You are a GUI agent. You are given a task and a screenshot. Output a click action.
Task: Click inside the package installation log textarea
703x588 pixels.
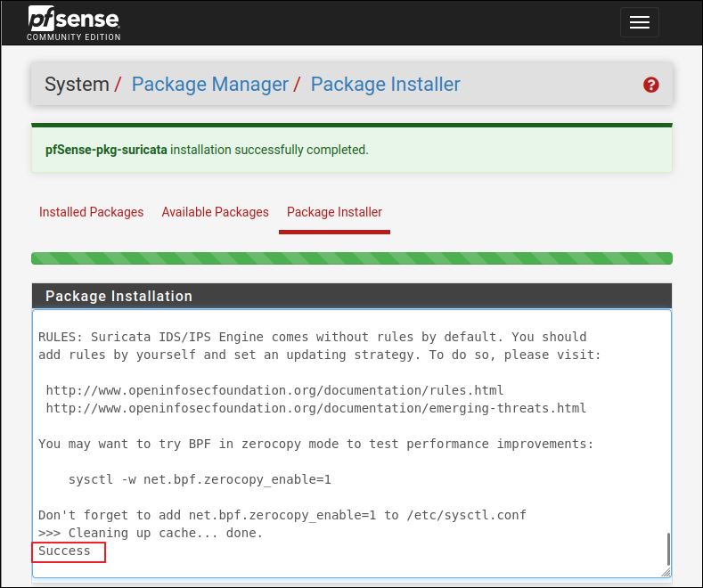click(352, 444)
